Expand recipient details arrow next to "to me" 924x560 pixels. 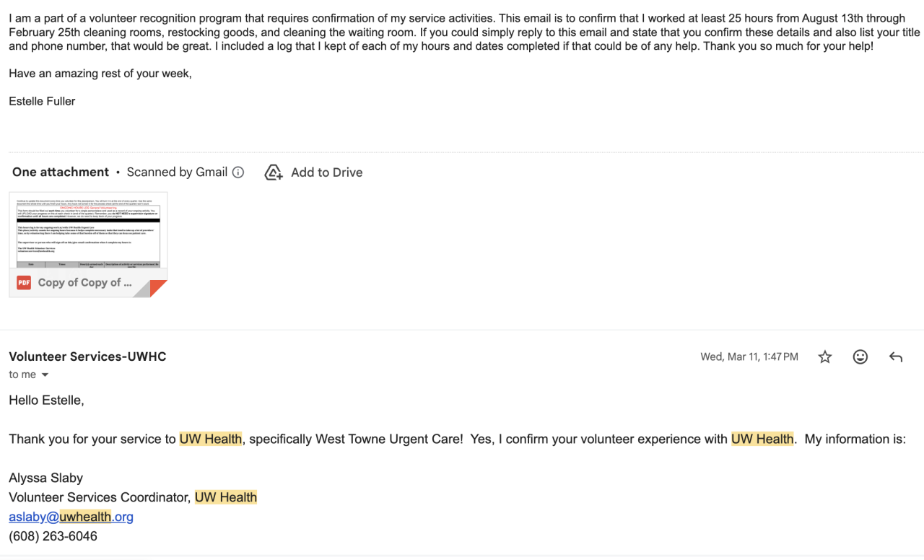(45, 375)
